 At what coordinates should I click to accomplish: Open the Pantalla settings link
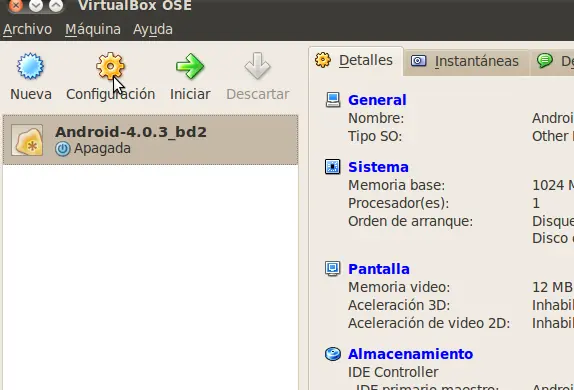379,269
